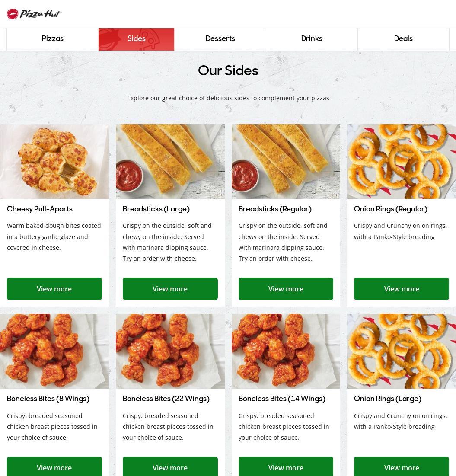This screenshot has width=456, height=476.
Task: View more for Breadsticks (Regular)
Action: (286, 289)
